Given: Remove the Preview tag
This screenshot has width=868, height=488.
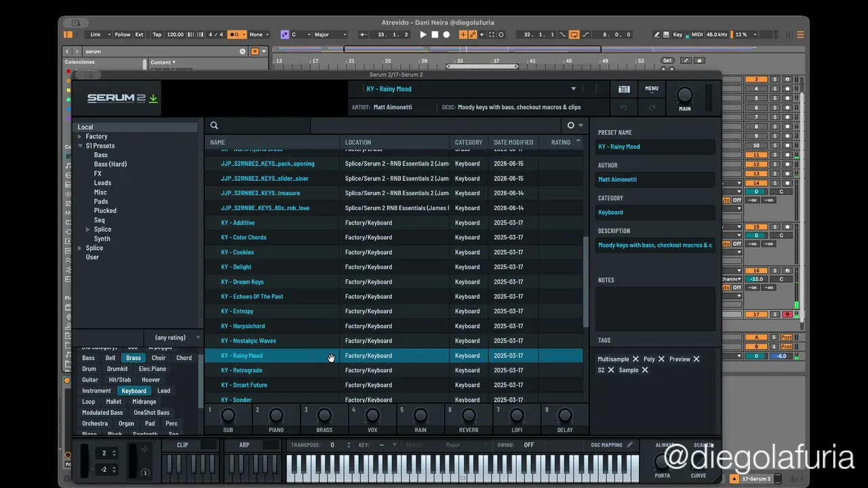Looking at the screenshot, I should [696, 359].
